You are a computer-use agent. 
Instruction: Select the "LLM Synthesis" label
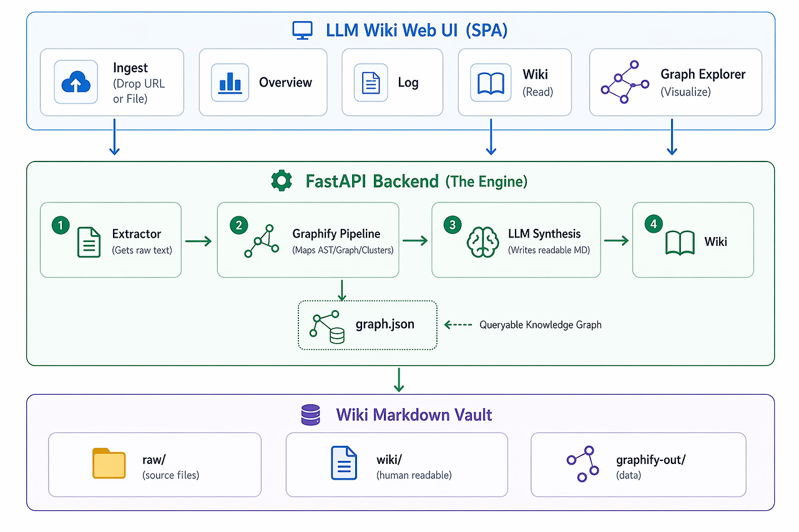click(544, 234)
